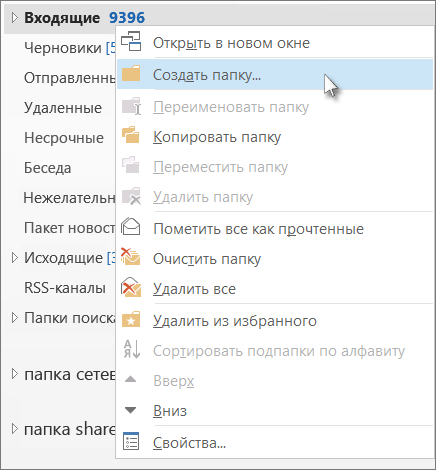Select Вниз to move folder down
This screenshot has width=436, height=470.
click(275, 411)
